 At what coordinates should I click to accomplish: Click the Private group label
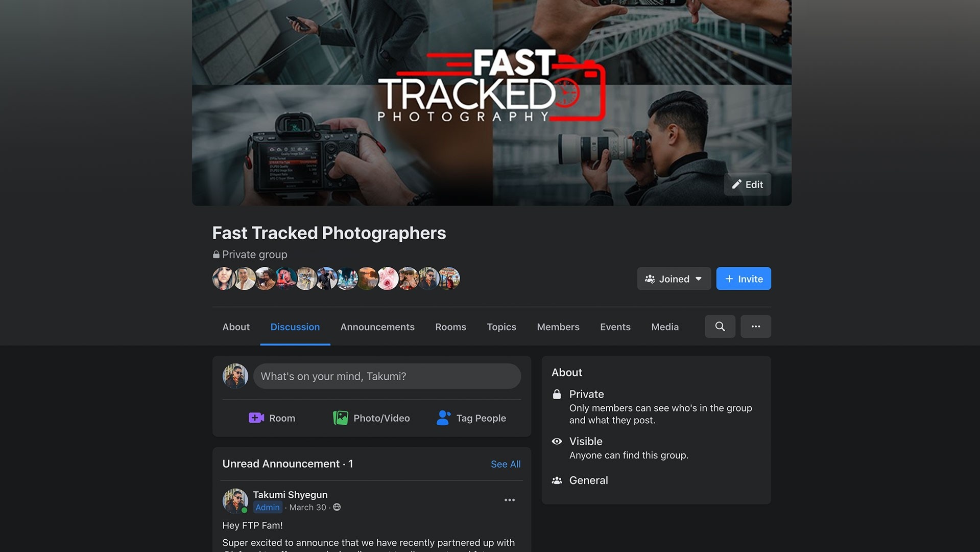click(x=254, y=255)
